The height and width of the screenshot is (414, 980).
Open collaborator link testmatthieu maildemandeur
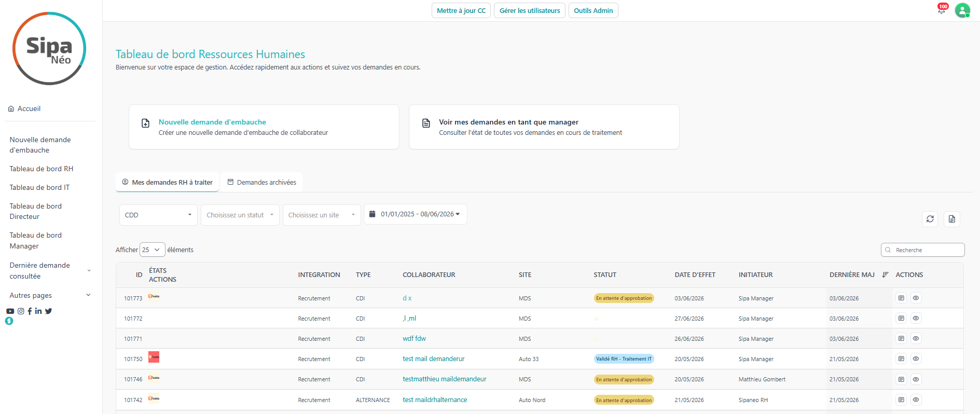tap(445, 379)
